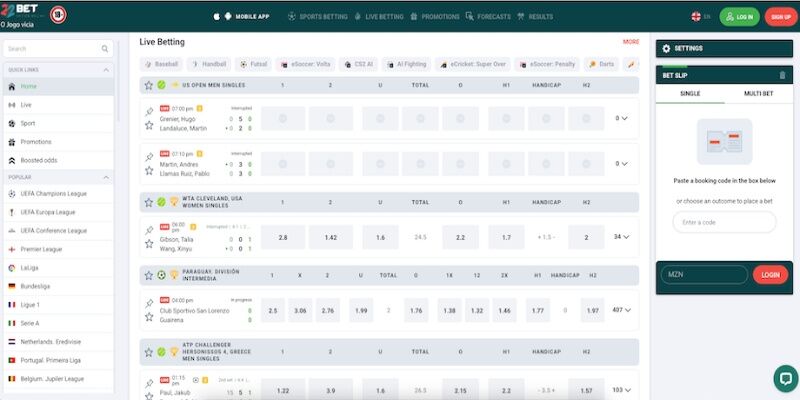Star the Martin vs Llamas Ruiz match
This screenshot has width=800, height=400.
pyautogui.click(x=149, y=171)
